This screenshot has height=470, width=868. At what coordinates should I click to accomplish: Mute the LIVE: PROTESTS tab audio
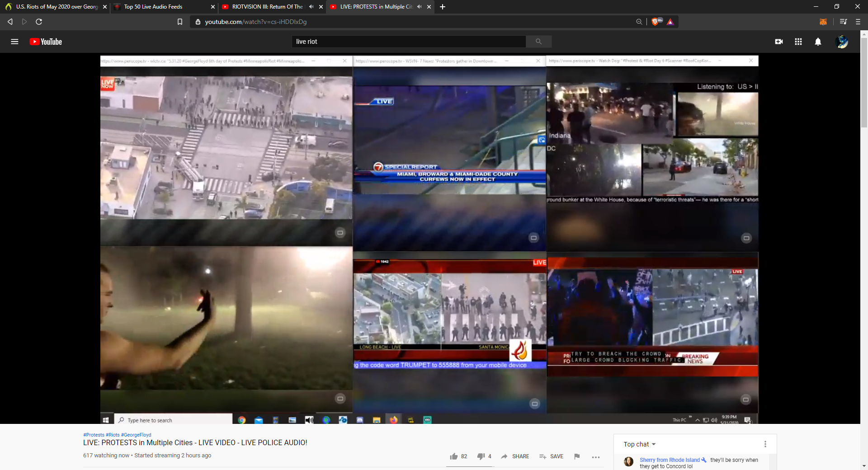click(420, 7)
